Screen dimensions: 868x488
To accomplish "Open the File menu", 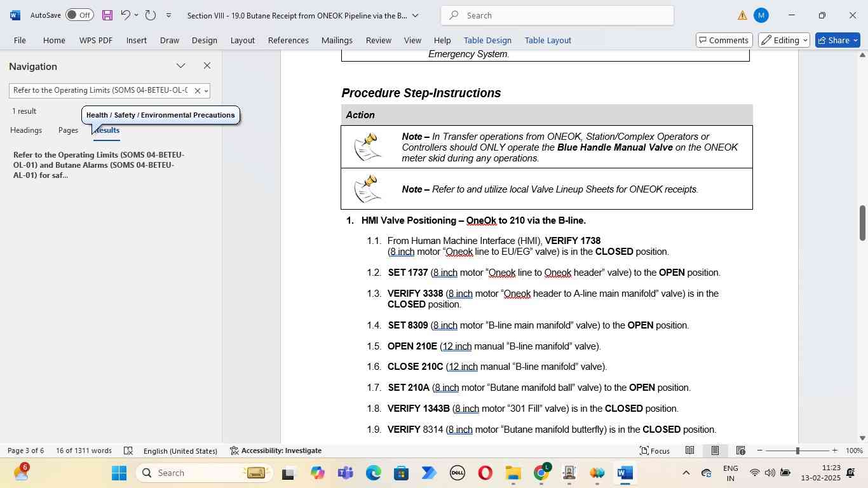I will point(20,40).
